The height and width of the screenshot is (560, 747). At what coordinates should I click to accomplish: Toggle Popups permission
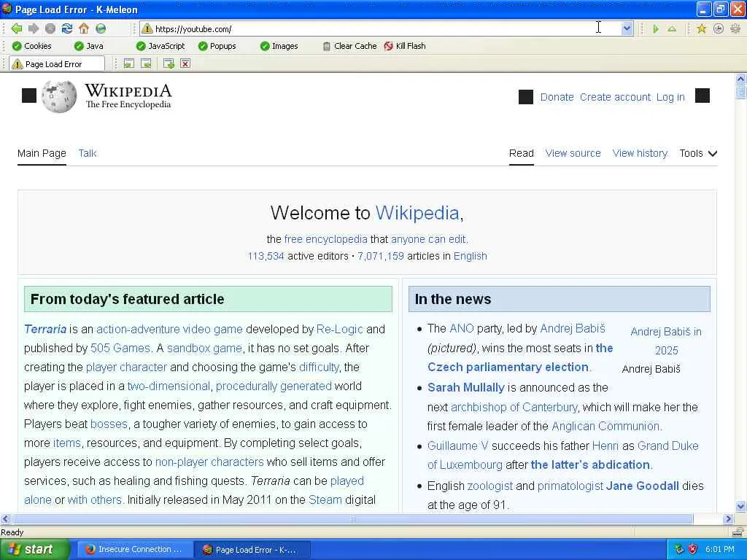(x=217, y=46)
